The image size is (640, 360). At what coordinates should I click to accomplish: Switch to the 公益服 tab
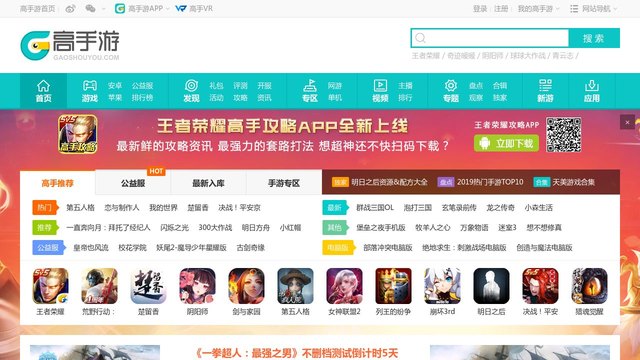point(133,183)
